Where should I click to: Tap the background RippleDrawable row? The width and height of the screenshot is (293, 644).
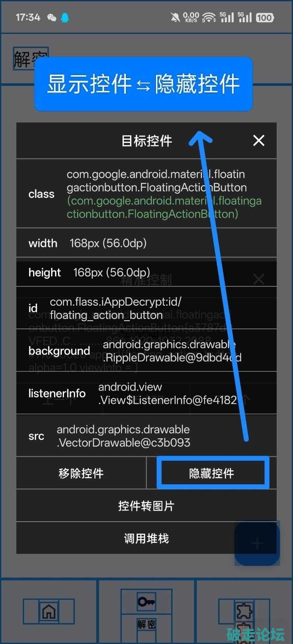pos(172,351)
